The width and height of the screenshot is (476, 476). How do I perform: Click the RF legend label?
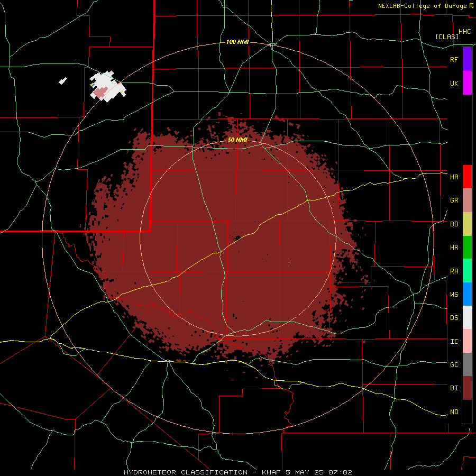click(454, 59)
